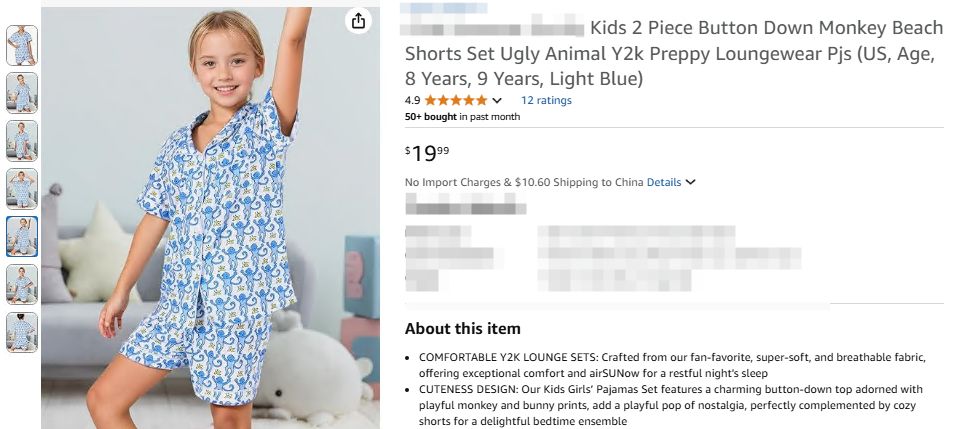970x429 pixels.
Task: Select the fourth product thumbnail image
Action: click(22, 188)
